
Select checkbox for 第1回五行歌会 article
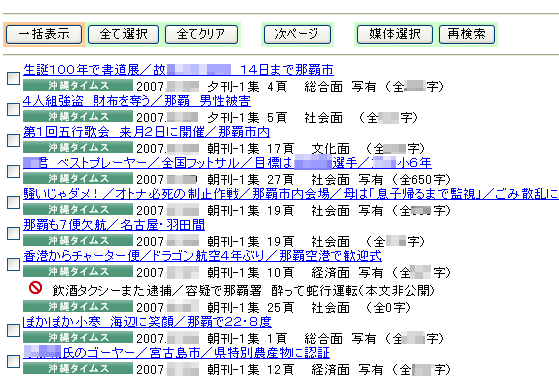(x=14, y=140)
